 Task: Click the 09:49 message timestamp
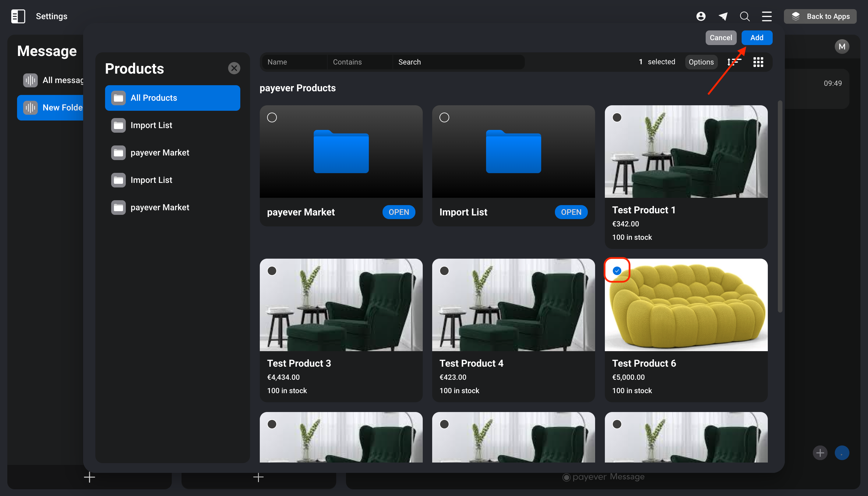click(x=833, y=83)
